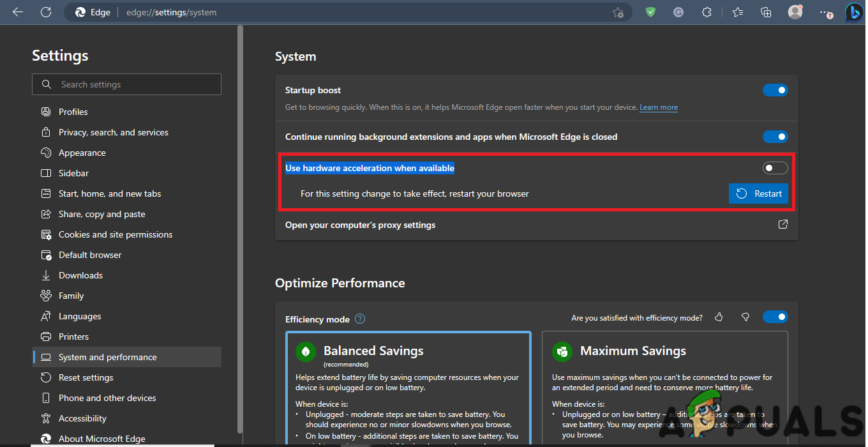The width and height of the screenshot is (868, 447).
Task: Open the profile avatar icon
Action: (795, 12)
